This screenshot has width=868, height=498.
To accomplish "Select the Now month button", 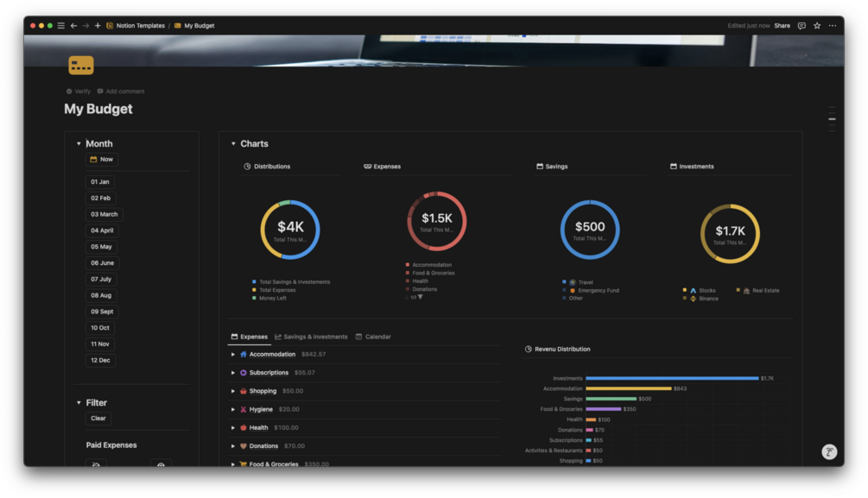I will point(101,160).
